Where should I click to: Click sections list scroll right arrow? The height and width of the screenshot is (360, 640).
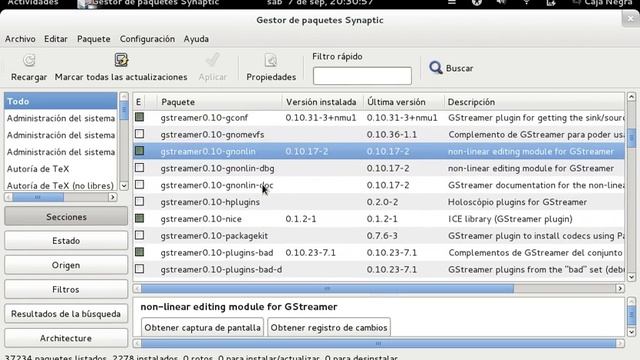[x=112, y=197]
